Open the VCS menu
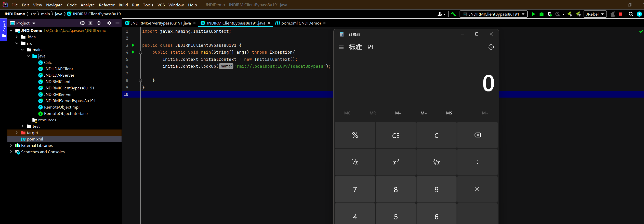644x224 pixels. 161,5
